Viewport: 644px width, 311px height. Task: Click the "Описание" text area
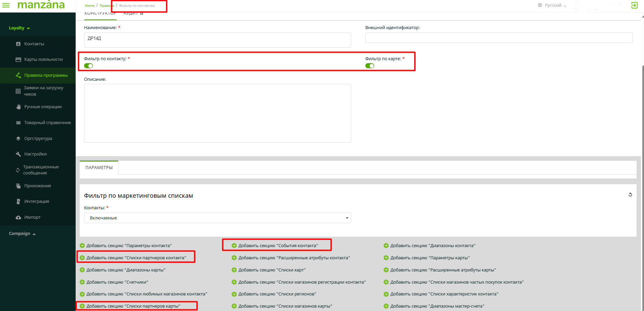217,113
